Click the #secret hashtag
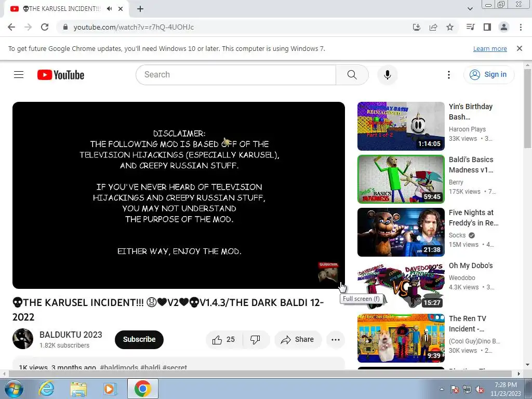This screenshot has width=532, height=399. (x=175, y=367)
